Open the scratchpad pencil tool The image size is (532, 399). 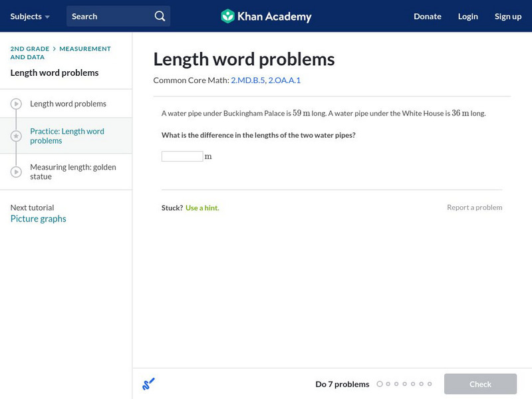148,384
